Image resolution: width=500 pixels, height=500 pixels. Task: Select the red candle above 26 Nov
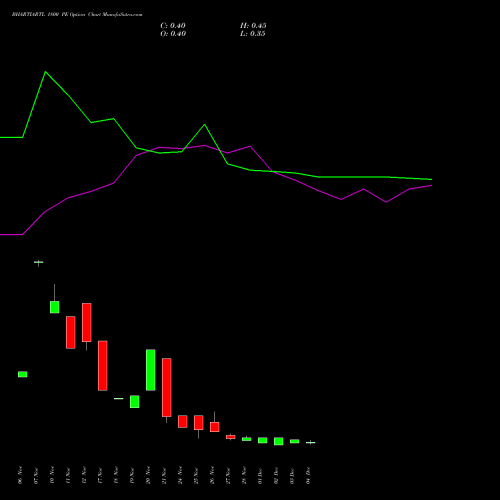[215, 427]
